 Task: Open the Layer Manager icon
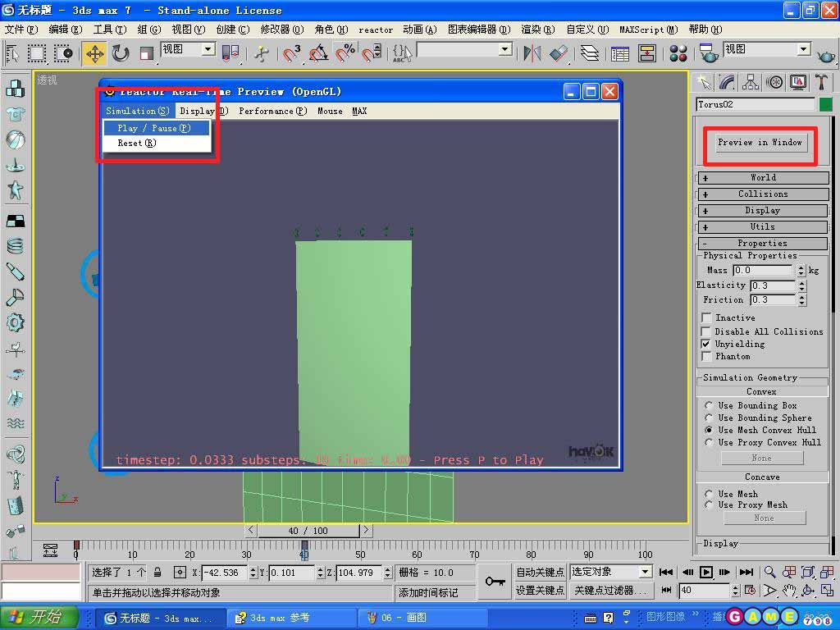[590, 53]
